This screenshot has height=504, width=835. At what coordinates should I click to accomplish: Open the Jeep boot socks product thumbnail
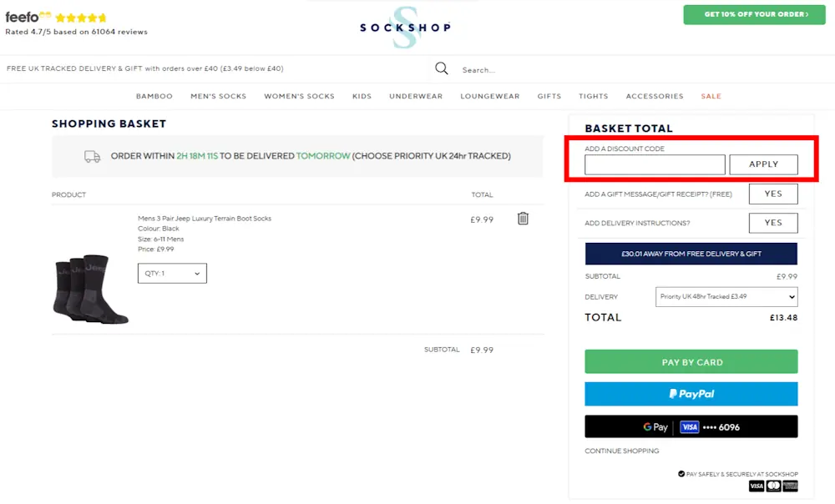[90, 289]
